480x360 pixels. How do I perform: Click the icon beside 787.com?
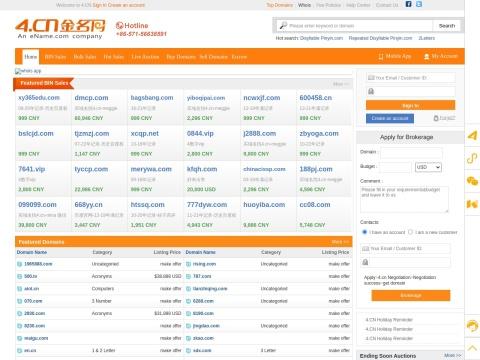[x=188, y=276]
